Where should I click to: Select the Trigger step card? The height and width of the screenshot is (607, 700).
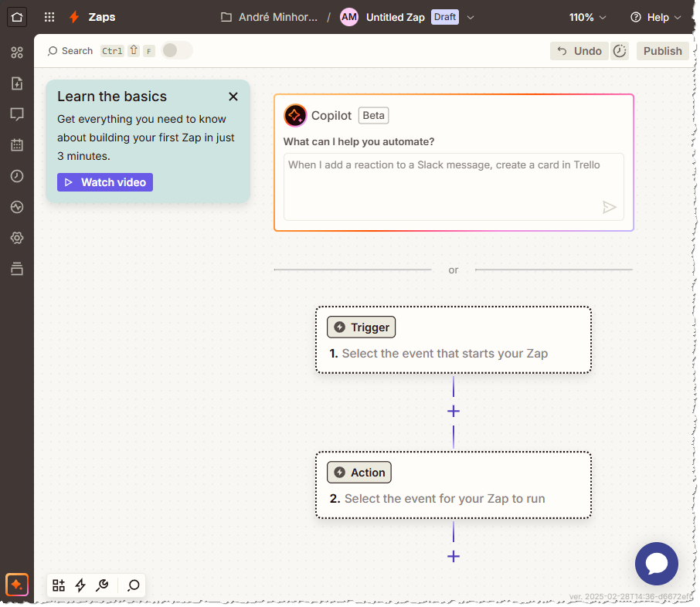453,341
